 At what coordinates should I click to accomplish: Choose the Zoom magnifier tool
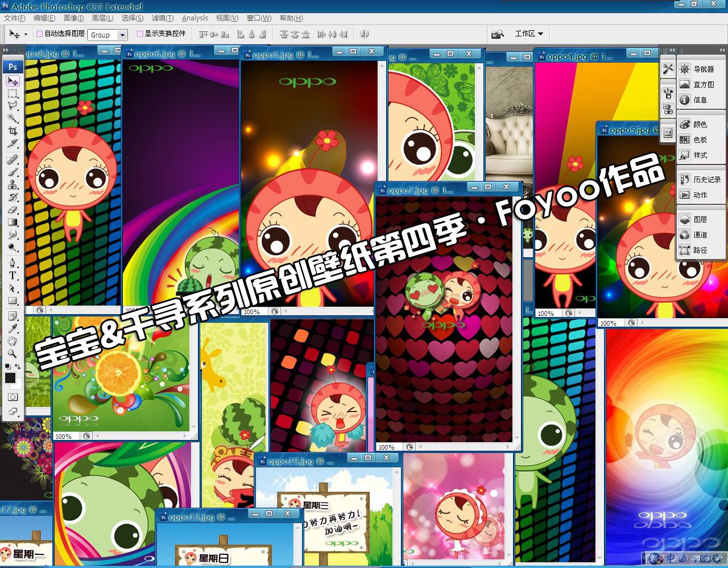(13, 354)
